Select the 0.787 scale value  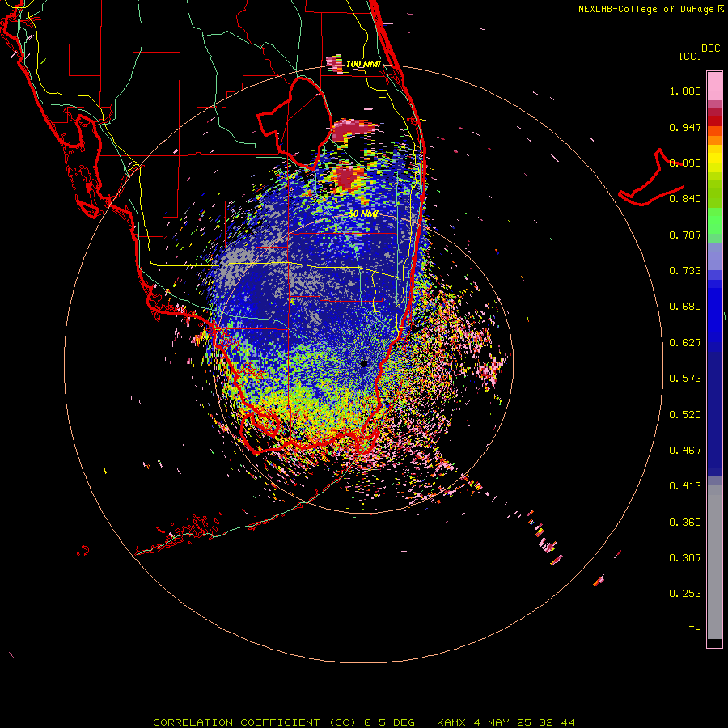pos(685,235)
